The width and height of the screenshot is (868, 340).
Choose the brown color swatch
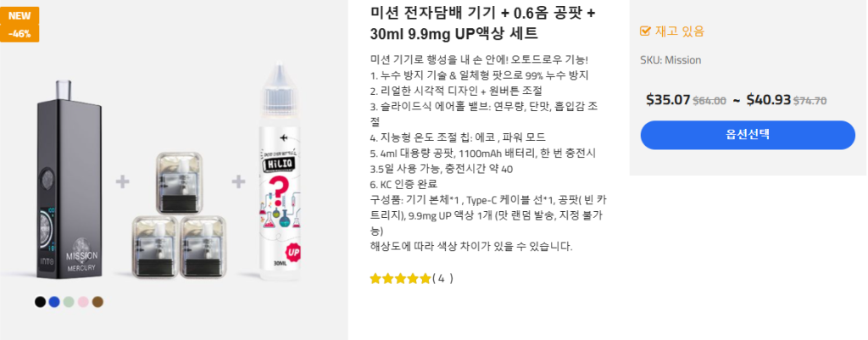point(98,302)
